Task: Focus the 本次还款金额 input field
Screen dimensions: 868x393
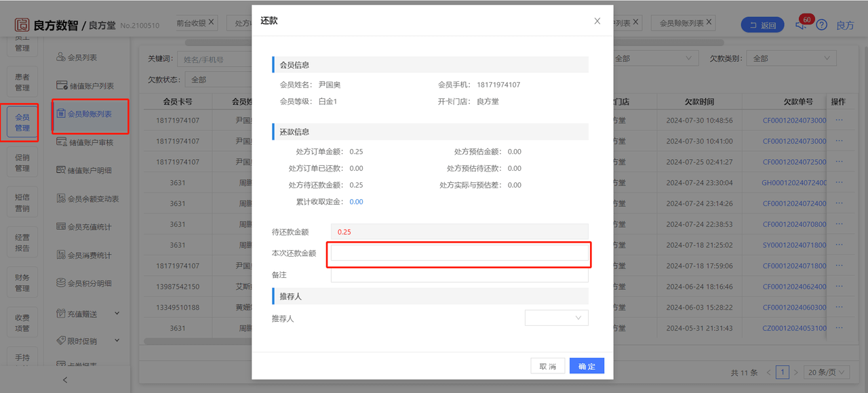Action: click(x=459, y=253)
